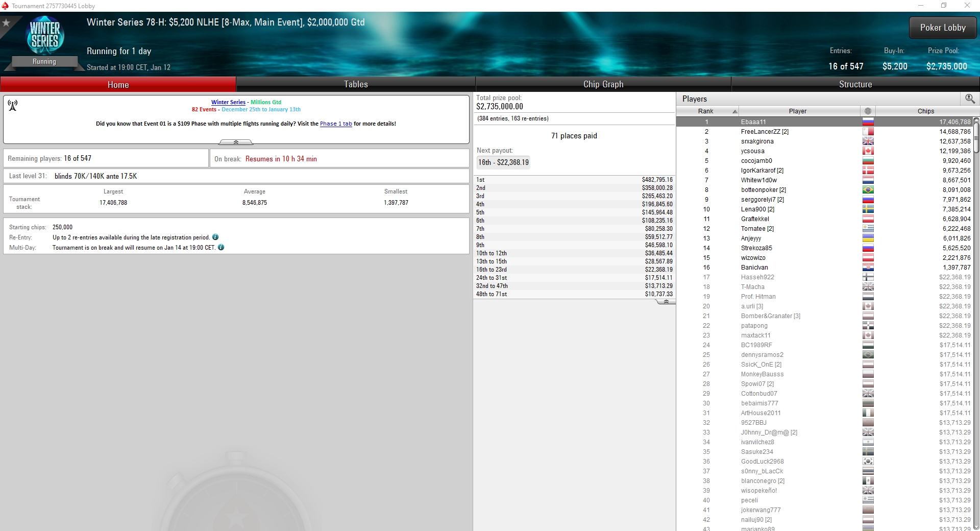The width and height of the screenshot is (980, 531).
Task: Open the player search magnifier icon
Action: pos(970,99)
